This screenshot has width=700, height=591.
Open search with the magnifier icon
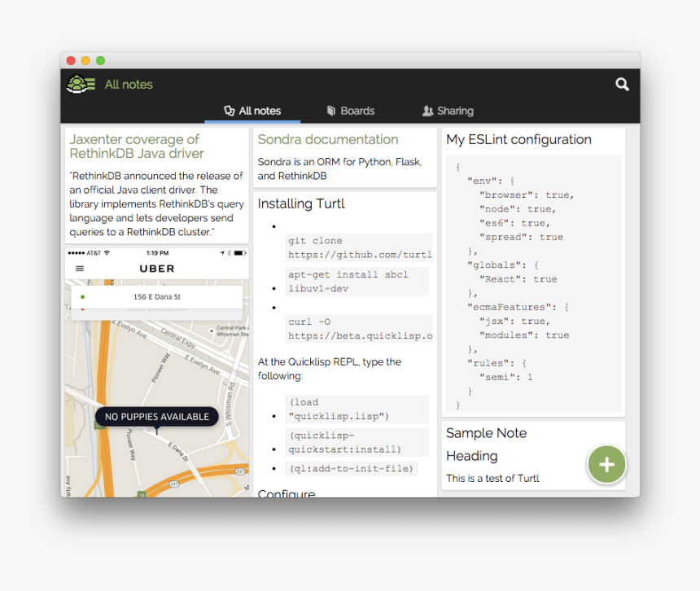point(622,84)
